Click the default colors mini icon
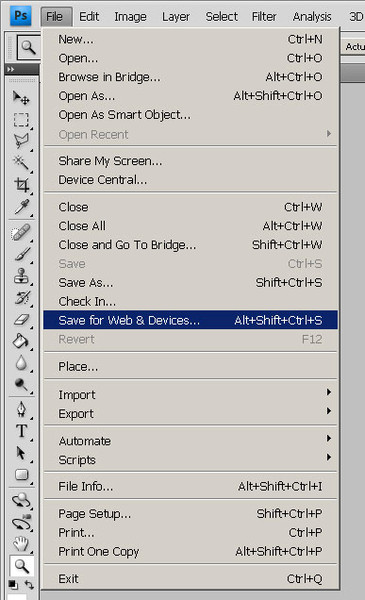The width and height of the screenshot is (365, 600). pyautogui.click(x=13, y=585)
